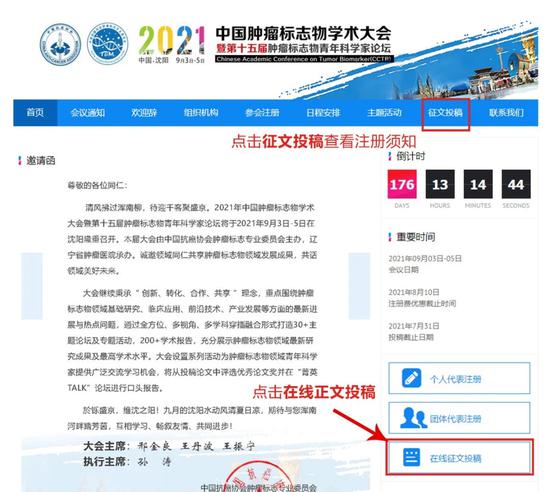Click the 邀请函 section heading

[41, 161]
